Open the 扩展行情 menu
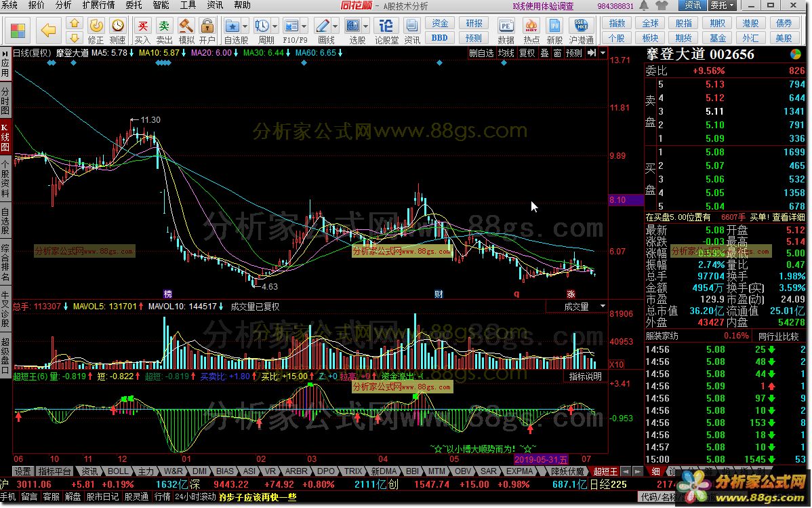The width and height of the screenshot is (812, 508). pos(99,5)
